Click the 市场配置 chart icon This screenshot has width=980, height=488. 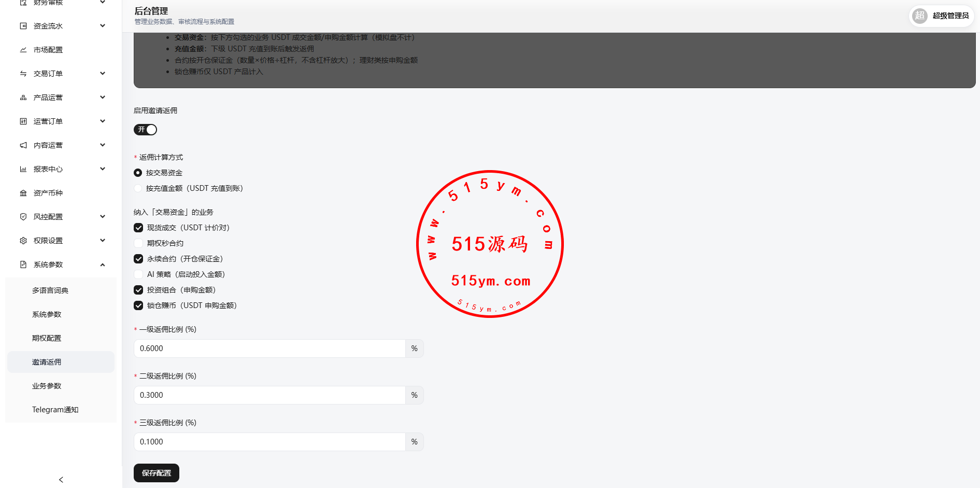23,50
